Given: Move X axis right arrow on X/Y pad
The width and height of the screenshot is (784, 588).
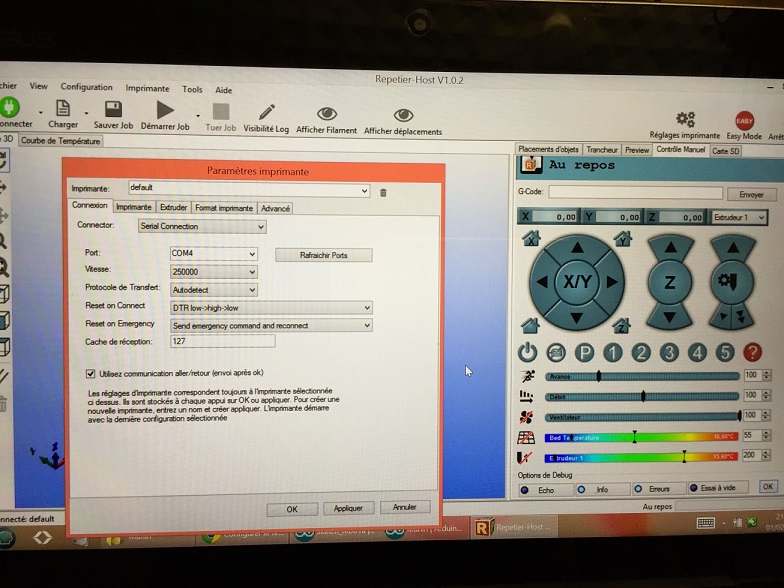Looking at the screenshot, I should point(612,282).
